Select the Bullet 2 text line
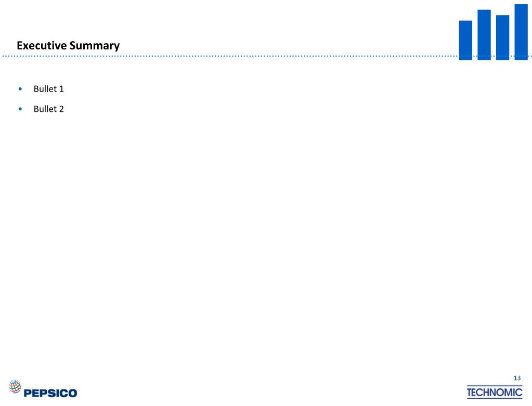532x406 pixels. [48, 109]
